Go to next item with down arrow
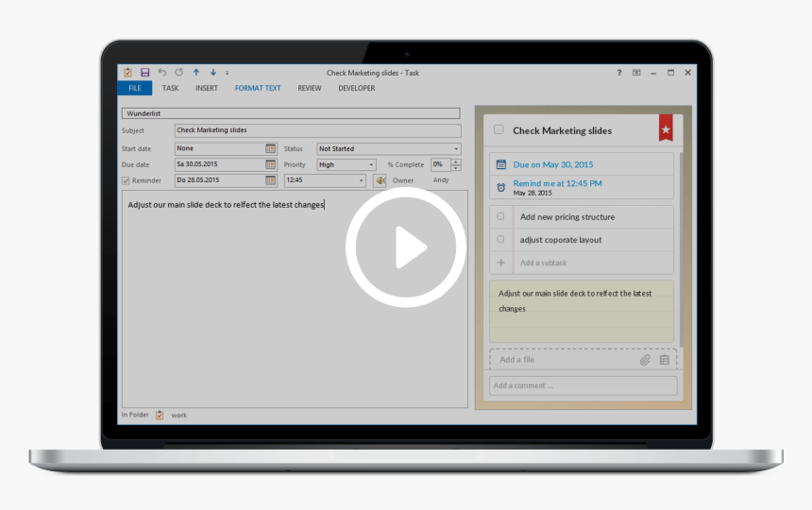 tap(212, 73)
